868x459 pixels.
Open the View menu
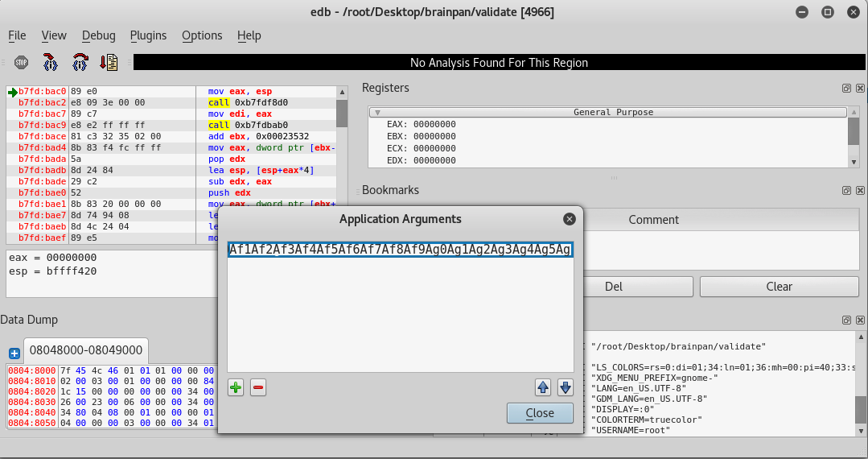pos(54,35)
